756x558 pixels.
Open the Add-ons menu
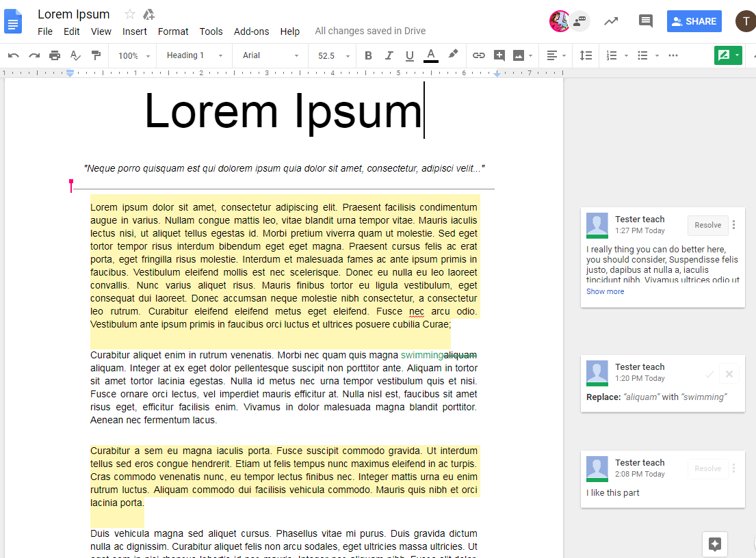[x=251, y=31]
